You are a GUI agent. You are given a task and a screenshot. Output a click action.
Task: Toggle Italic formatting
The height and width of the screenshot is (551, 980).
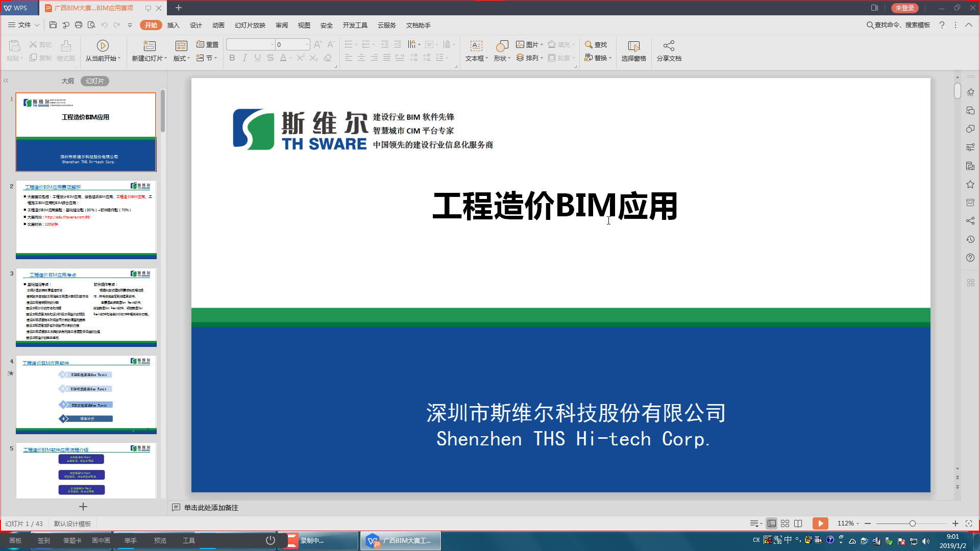click(245, 58)
